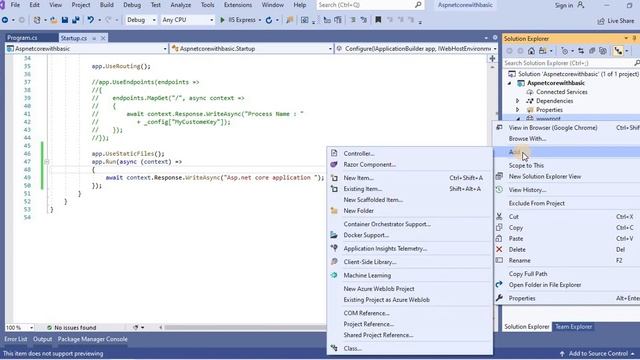The image size is (640, 360).
Task: Click the Razor Component purple icon
Action: [334, 164]
